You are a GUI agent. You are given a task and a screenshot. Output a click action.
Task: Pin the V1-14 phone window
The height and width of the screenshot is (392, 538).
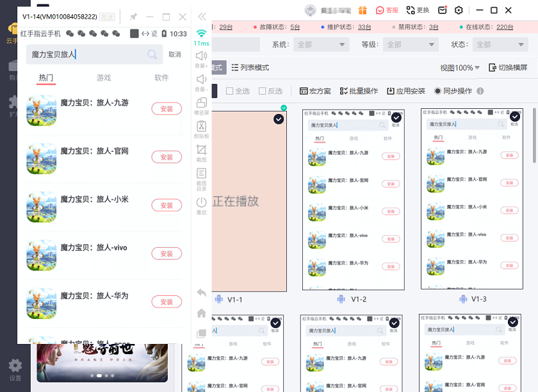click(133, 17)
